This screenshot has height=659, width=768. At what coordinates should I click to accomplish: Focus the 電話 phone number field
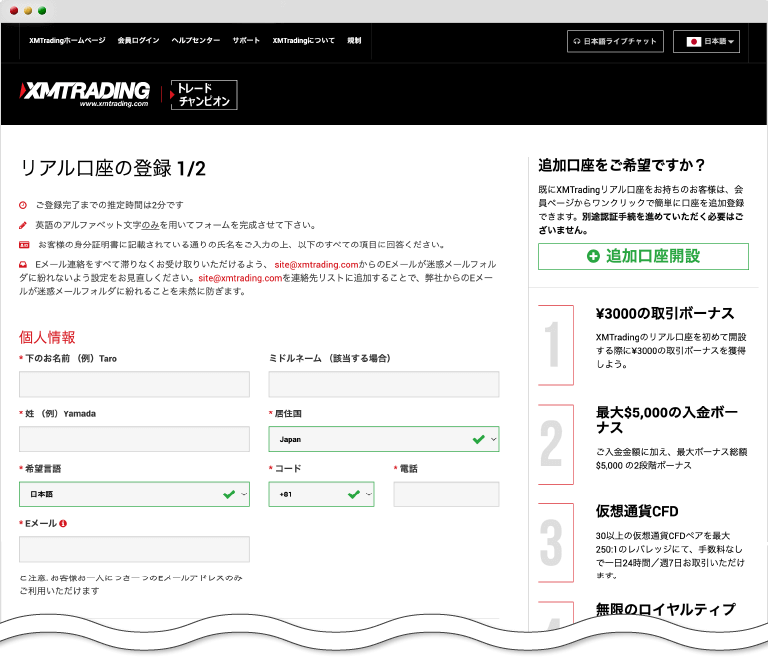coord(446,494)
